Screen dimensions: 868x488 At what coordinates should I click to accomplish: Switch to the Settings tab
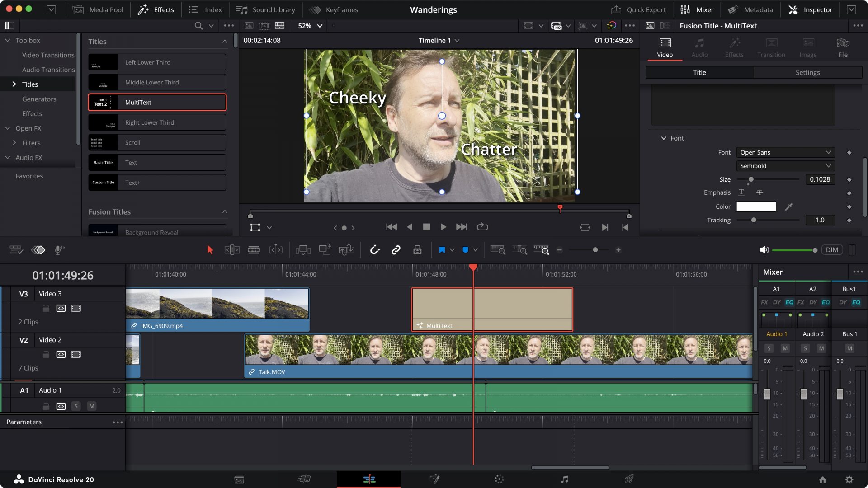click(807, 72)
